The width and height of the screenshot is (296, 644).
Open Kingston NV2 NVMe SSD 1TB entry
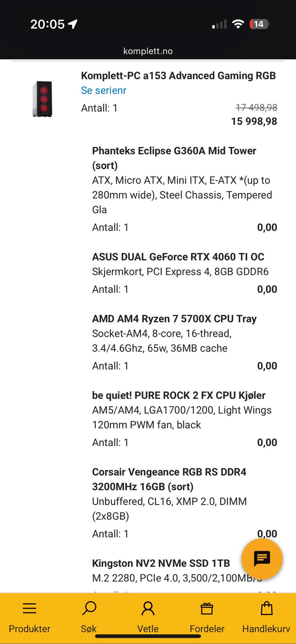[x=161, y=563]
